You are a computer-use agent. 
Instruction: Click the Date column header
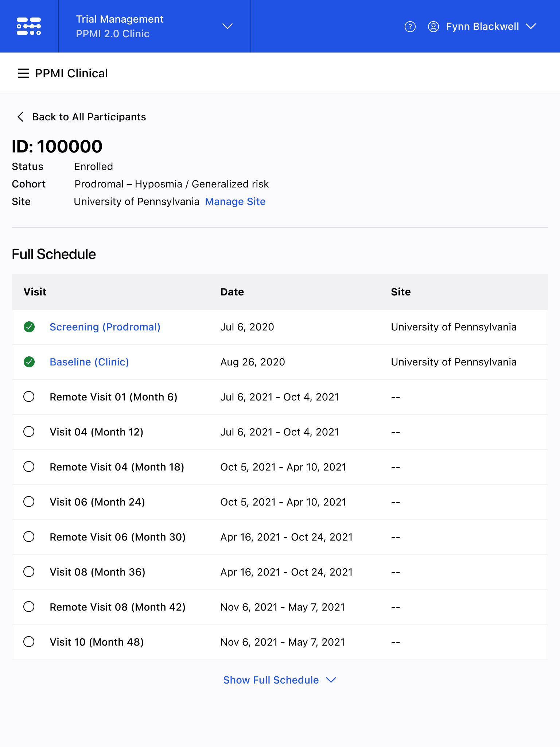coord(232,292)
